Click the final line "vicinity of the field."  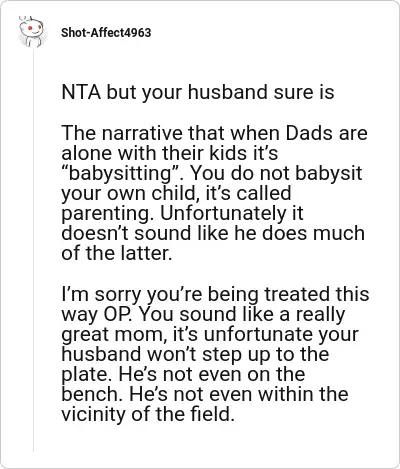click(x=146, y=414)
